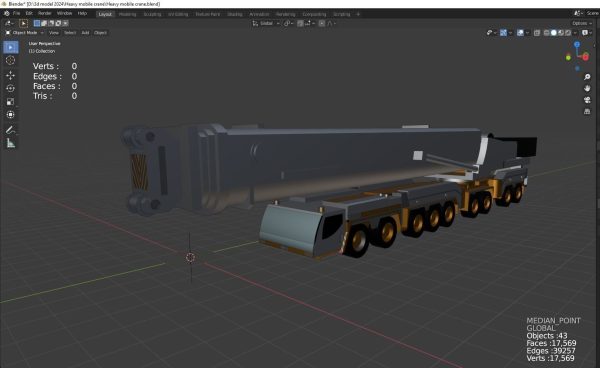The height and width of the screenshot is (368, 600).
Task: Open the Options dropdown
Action: (x=582, y=23)
